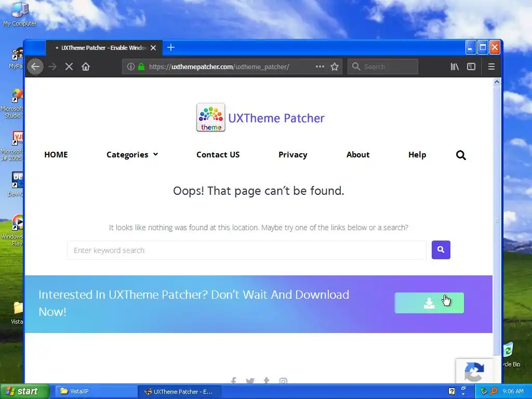The image size is (532, 399).
Task: Open the Library icon in toolbar
Action: click(x=455, y=66)
